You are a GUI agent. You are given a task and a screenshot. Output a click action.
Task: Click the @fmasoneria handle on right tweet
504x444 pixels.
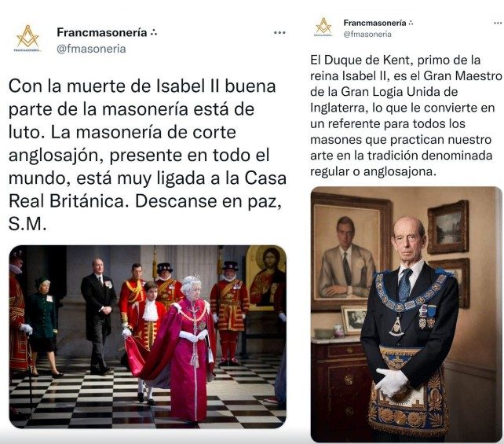pos(367,34)
